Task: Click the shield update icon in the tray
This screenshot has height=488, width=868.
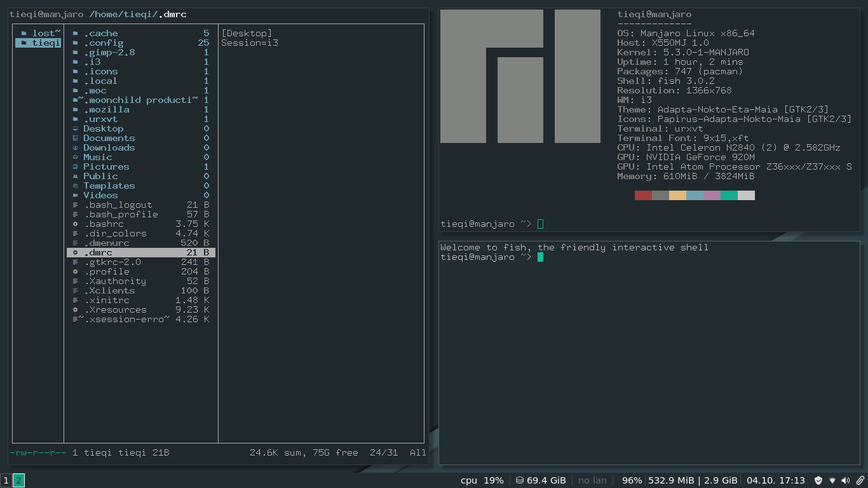Action: click(818, 480)
